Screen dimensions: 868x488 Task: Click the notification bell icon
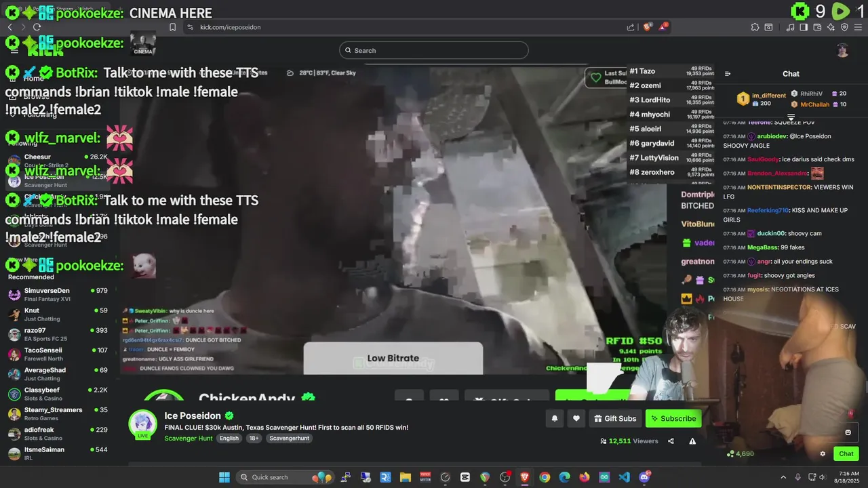(554, 419)
